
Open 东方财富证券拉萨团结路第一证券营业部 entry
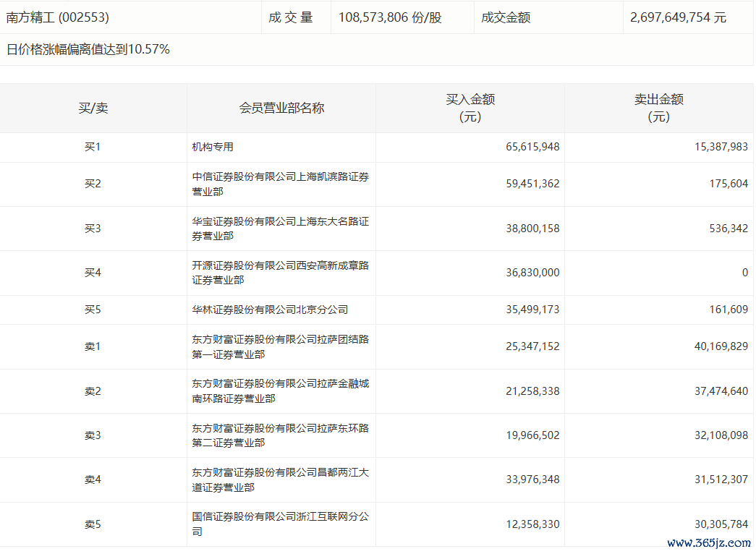[280, 346]
